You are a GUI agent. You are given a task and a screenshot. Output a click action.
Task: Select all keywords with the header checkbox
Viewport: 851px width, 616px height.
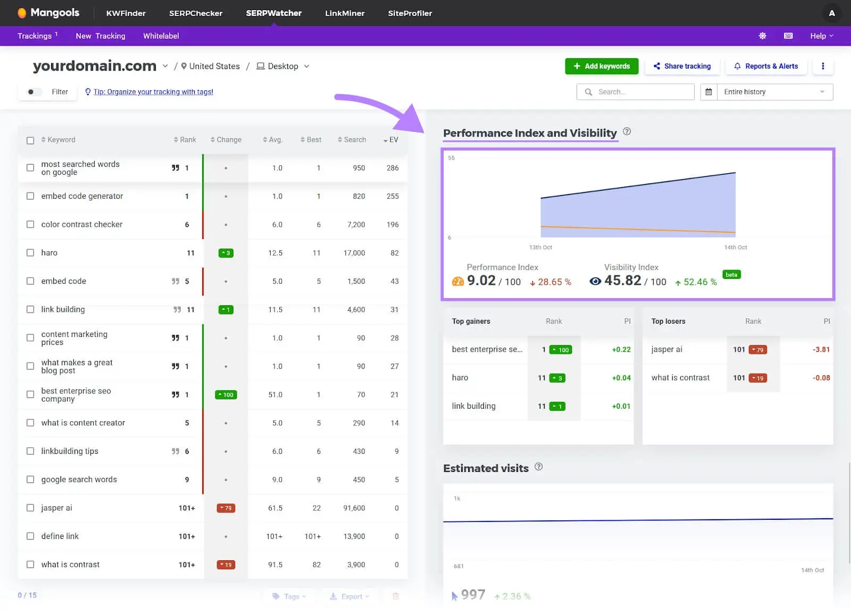click(x=30, y=140)
